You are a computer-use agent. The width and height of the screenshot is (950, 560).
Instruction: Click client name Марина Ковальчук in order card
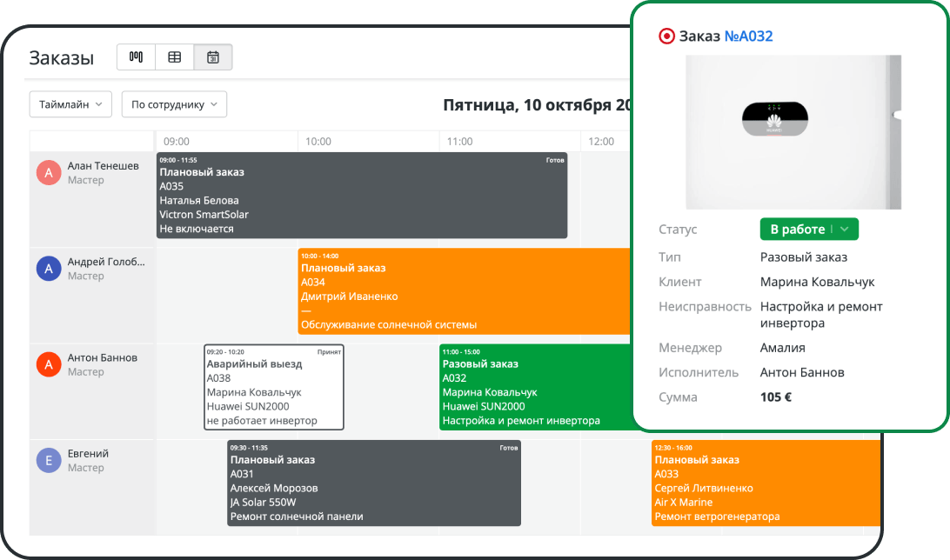tap(817, 282)
